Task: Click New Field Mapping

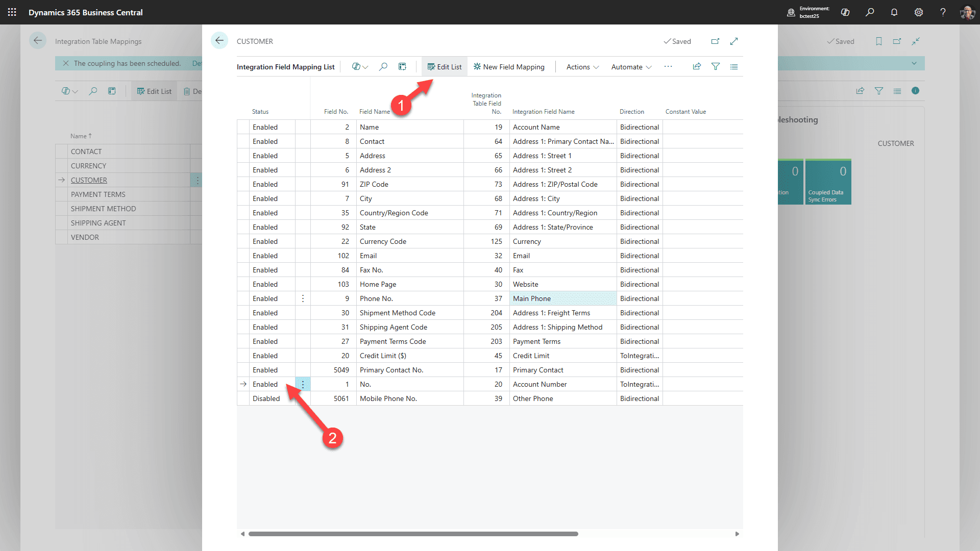Action: point(509,66)
